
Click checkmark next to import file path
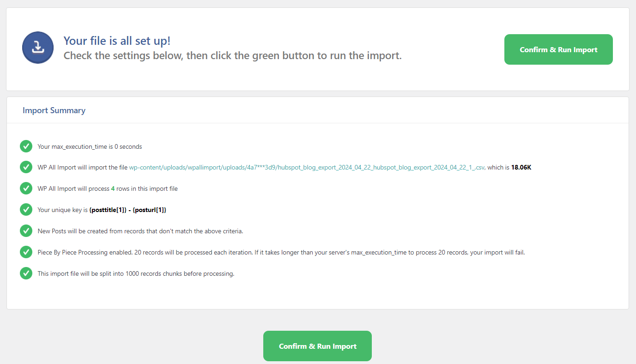[26, 167]
